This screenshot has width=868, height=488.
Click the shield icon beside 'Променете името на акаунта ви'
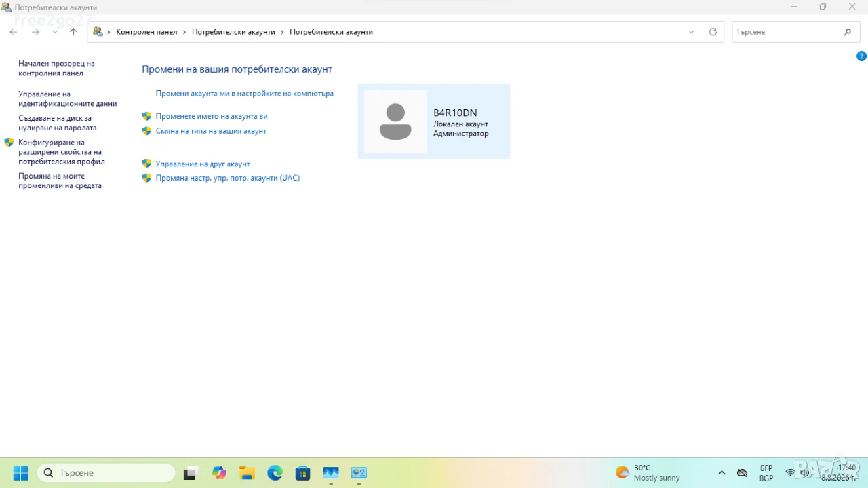point(146,116)
